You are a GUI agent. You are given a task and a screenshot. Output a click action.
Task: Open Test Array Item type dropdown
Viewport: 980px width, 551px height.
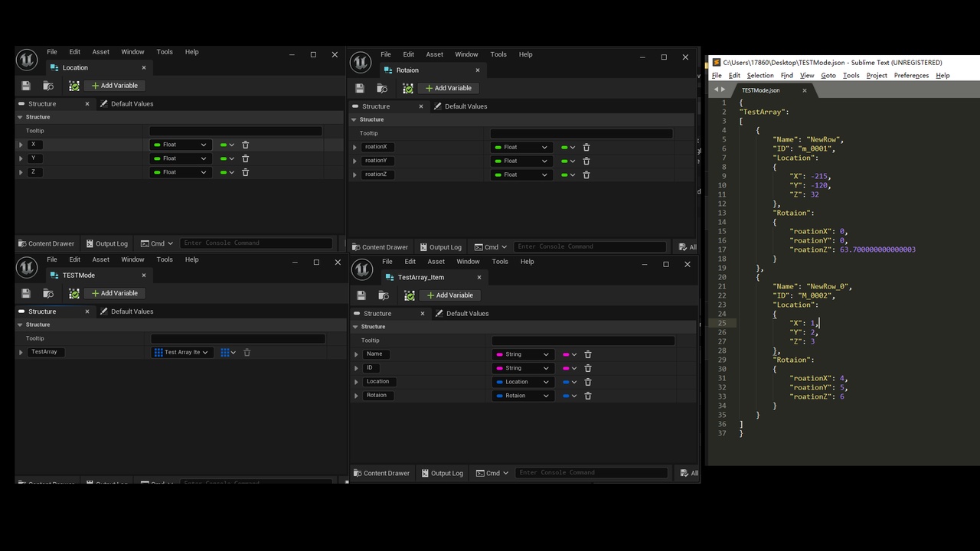[x=181, y=352]
